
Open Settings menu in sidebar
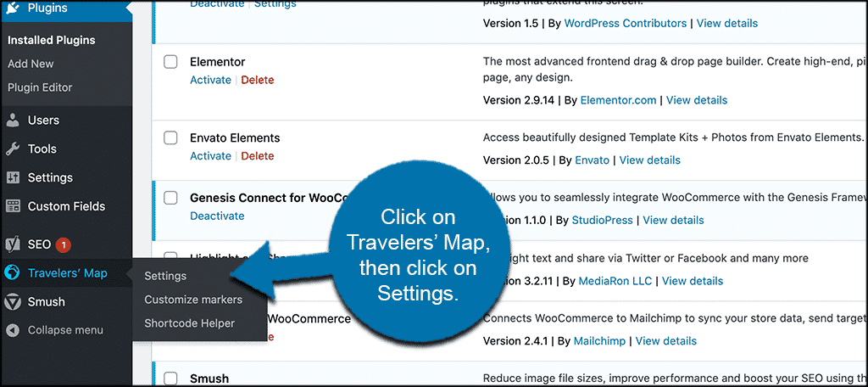coord(50,178)
